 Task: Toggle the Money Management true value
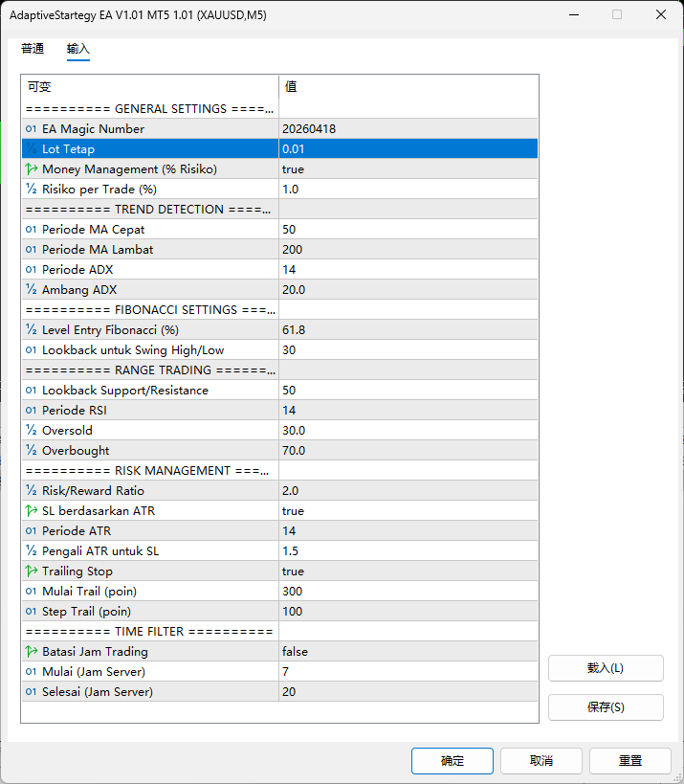click(x=408, y=169)
